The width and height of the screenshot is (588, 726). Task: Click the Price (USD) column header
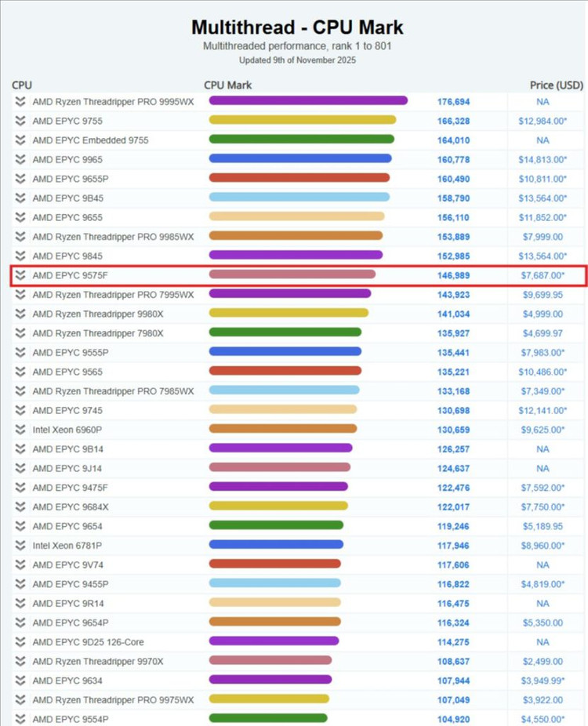[555, 85]
